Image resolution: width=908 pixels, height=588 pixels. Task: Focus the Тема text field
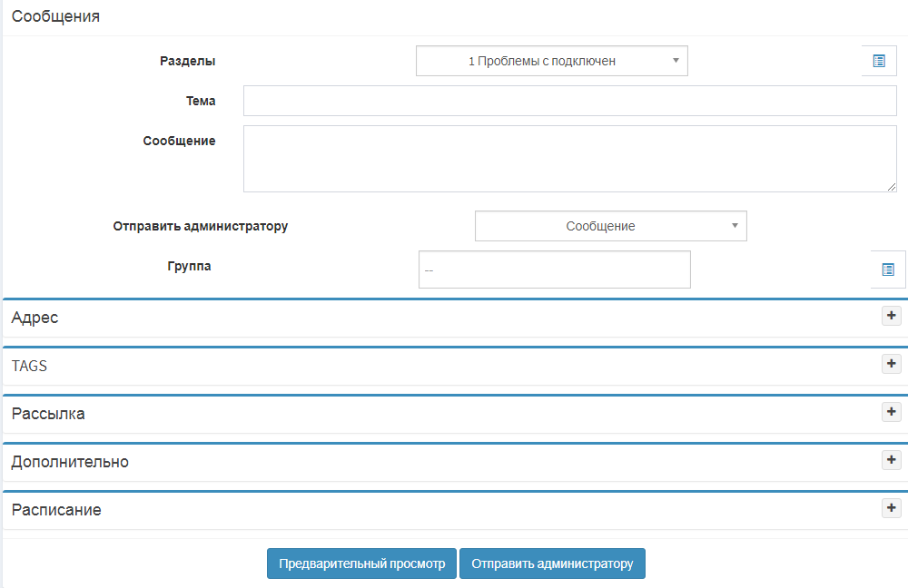(569, 101)
